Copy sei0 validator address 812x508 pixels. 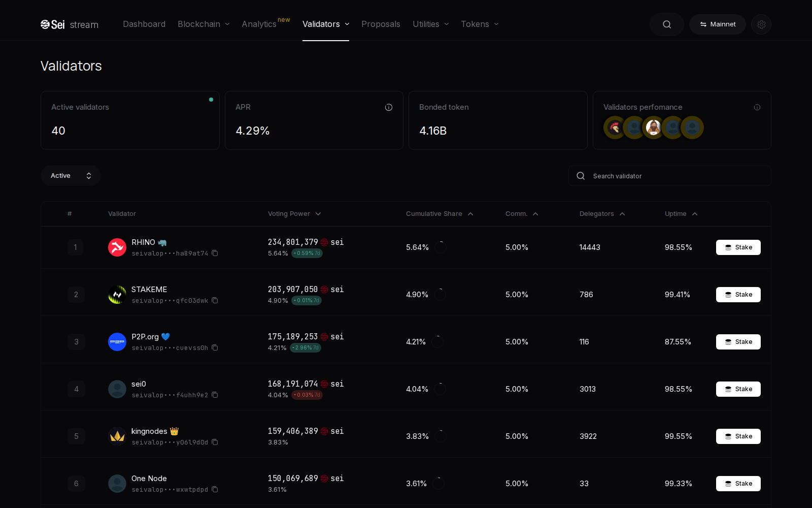tap(215, 395)
